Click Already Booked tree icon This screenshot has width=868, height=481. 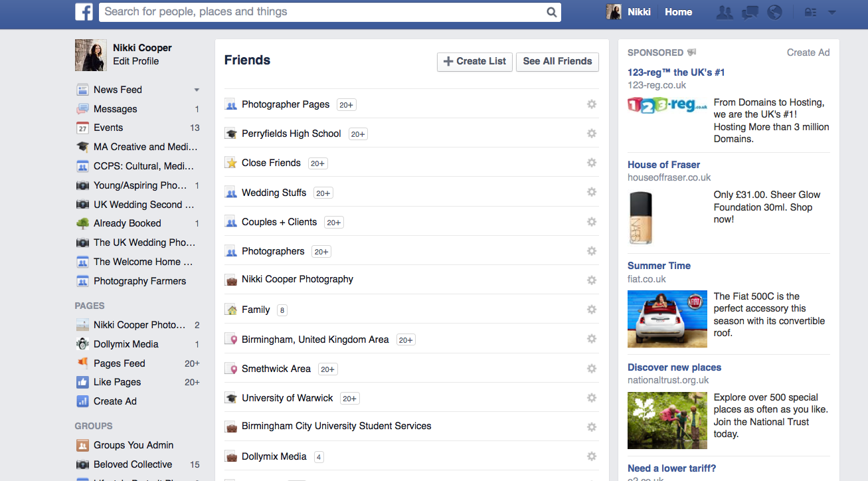pyautogui.click(x=82, y=223)
